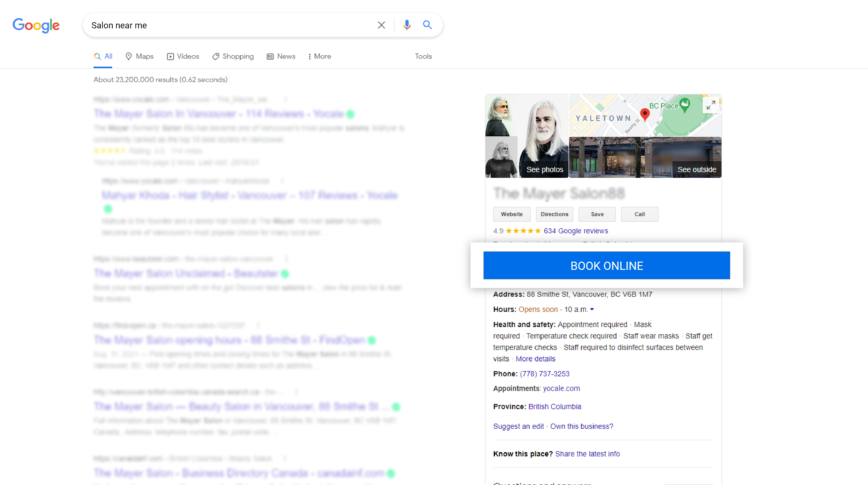The width and height of the screenshot is (868, 485).
Task: Start voice search with the microphone icon
Action: coord(407,25)
